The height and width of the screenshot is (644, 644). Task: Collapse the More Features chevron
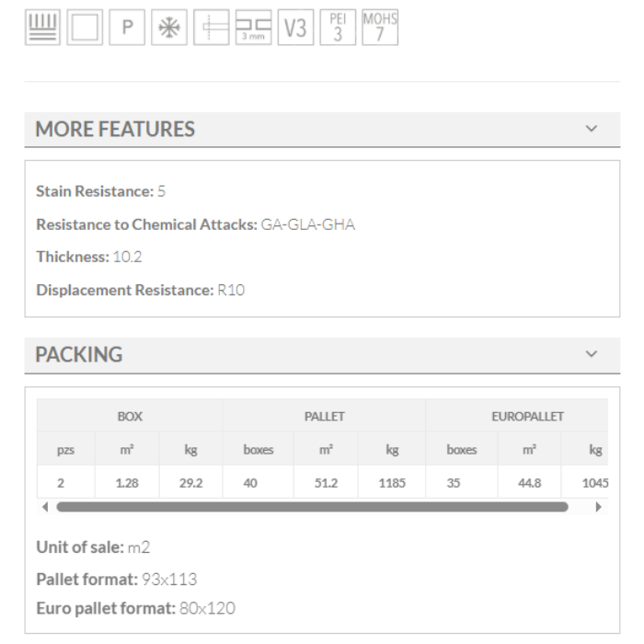[x=592, y=129]
